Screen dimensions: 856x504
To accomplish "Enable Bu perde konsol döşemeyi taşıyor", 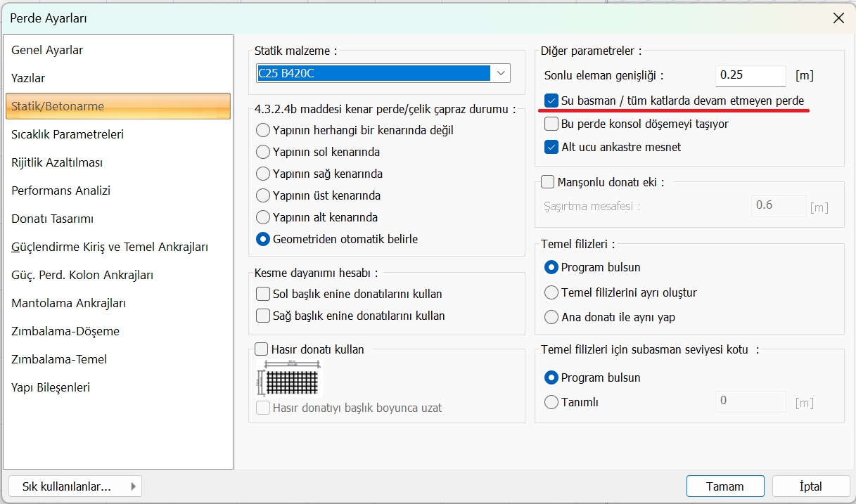I will pos(552,124).
